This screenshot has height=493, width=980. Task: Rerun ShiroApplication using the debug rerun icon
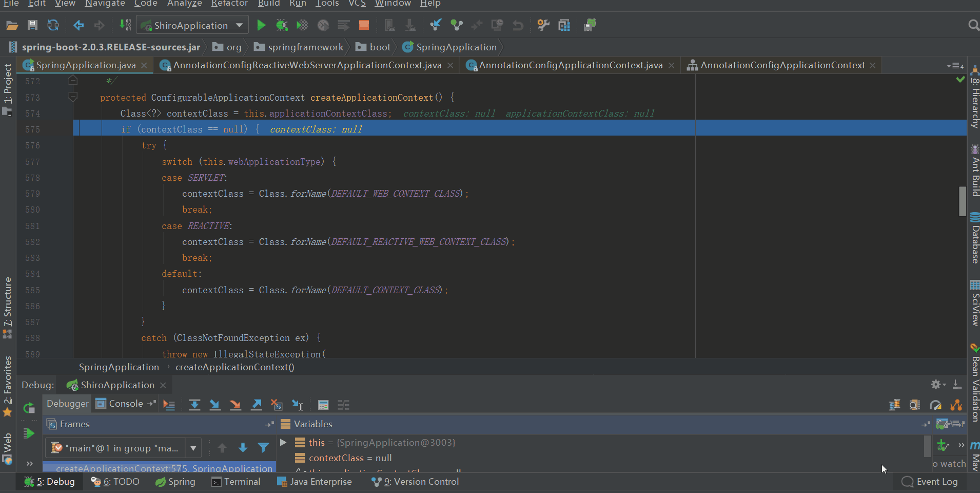coord(29,408)
